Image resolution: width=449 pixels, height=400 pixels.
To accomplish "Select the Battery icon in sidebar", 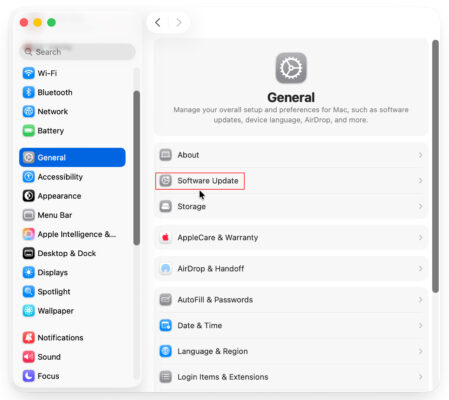I will click(29, 131).
